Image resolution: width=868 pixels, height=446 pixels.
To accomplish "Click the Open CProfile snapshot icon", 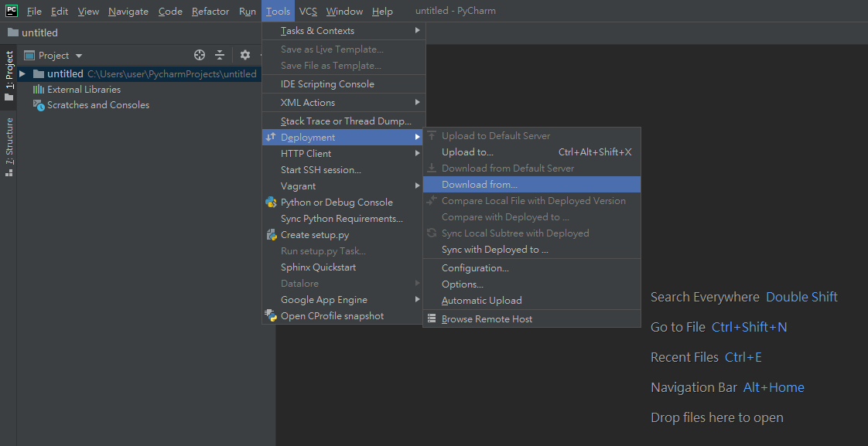I will tap(272, 316).
